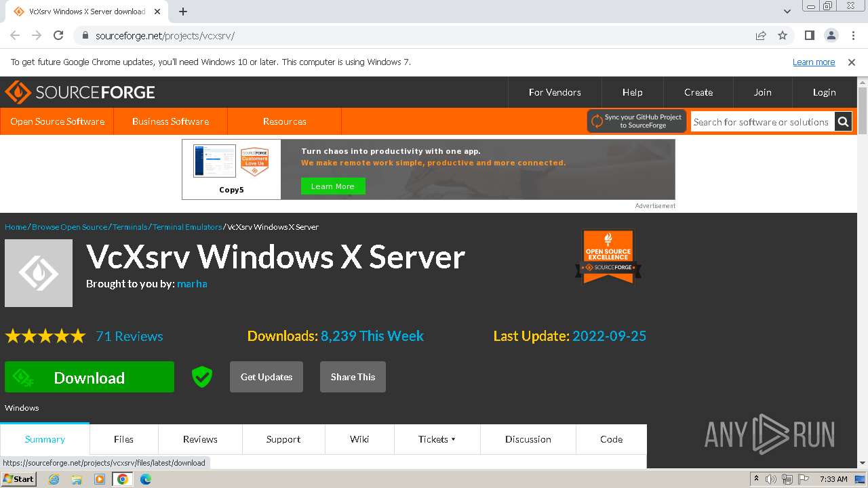Click the taskbar clock showing 7:33 AM
The image size is (868, 488).
tap(833, 479)
